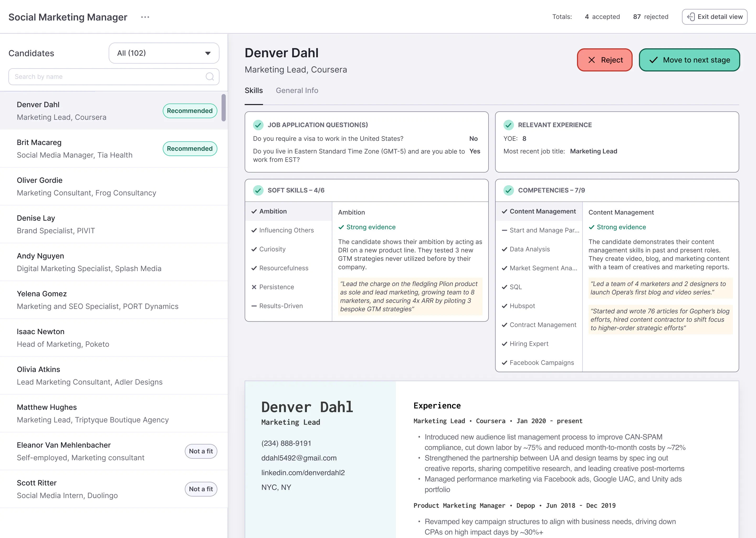Select the Skills tab
756x538 pixels.
(254, 90)
